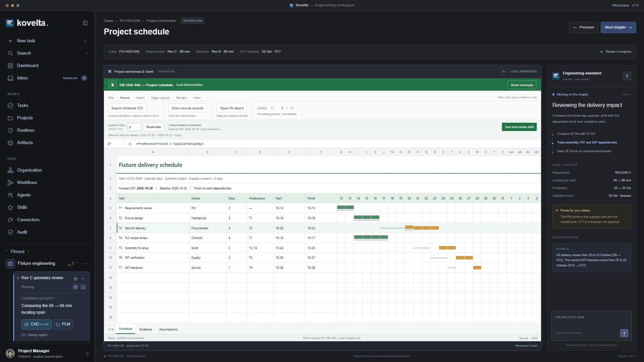
Task: Select the CAD in-use chip
Action: tap(37, 324)
